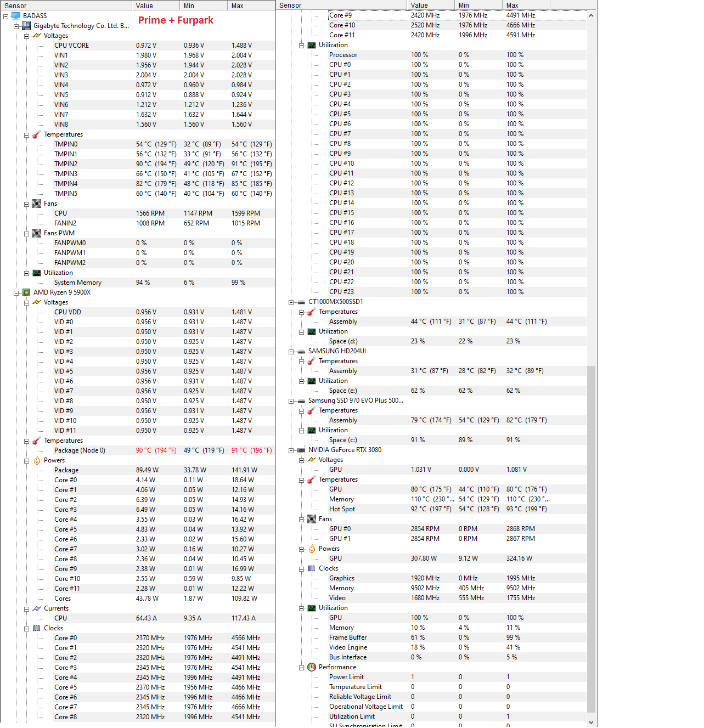Click the Voltages icon above CPU VDD
The width and height of the screenshot is (704, 728).
[37, 302]
